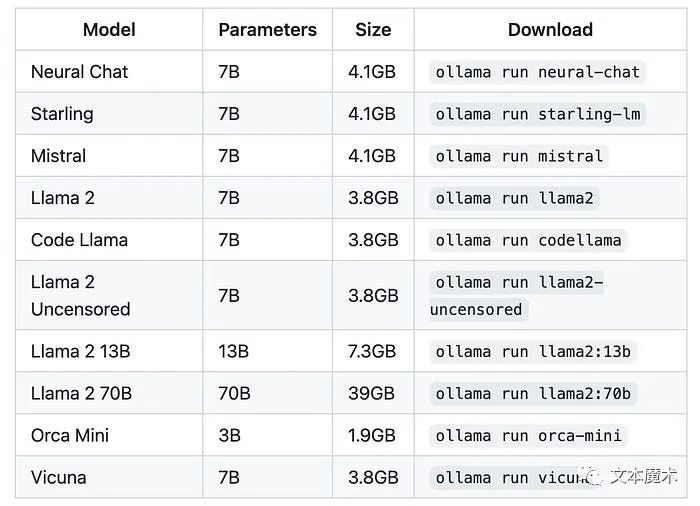
Task: Select the Neural Chat model name cell
Action: tap(79, 71)
